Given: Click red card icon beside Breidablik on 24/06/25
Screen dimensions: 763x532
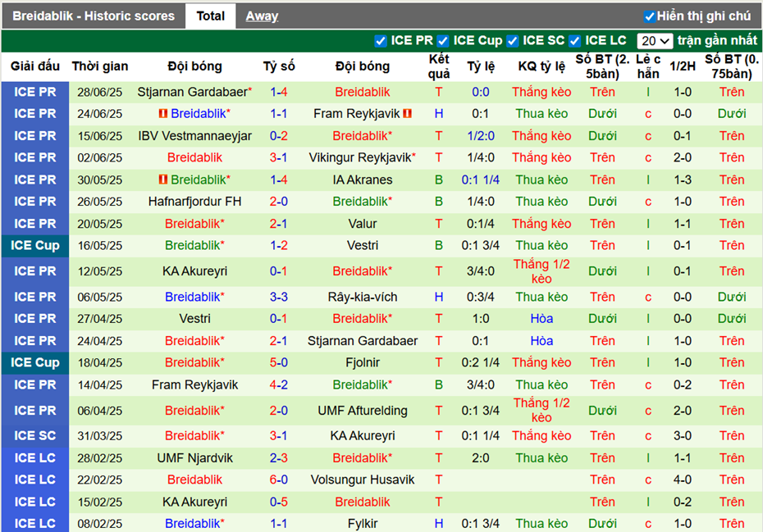Looking at the screenshot, I should [163, 114].
